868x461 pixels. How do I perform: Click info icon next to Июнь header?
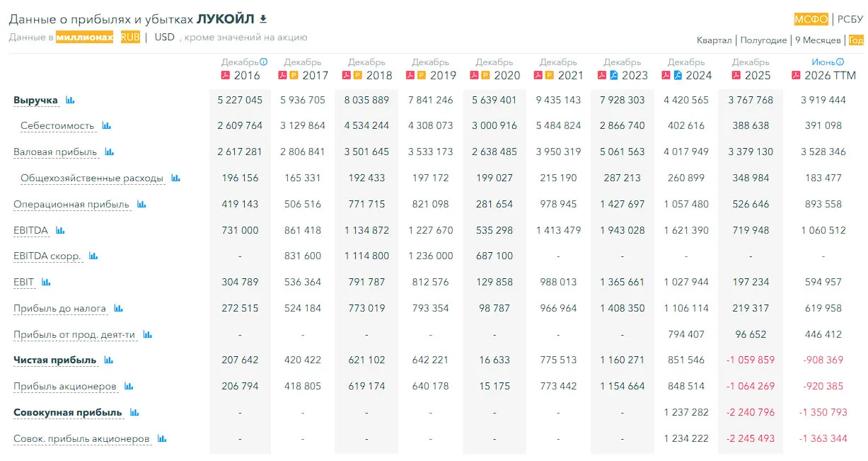coord(840,62)
